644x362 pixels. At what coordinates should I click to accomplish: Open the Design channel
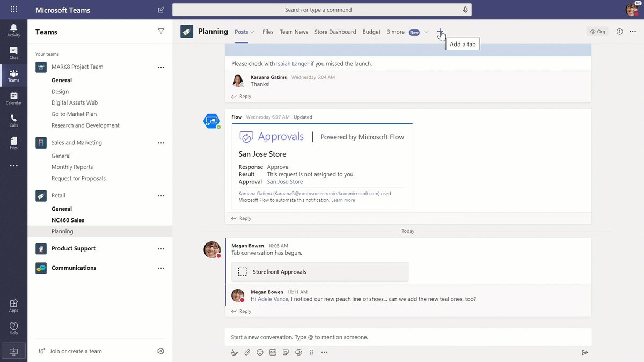(x=60, y=92)
